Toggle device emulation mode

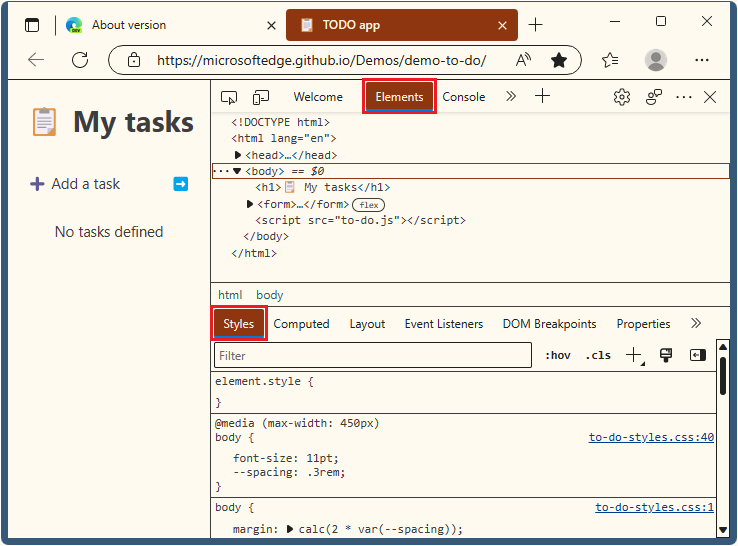[261, 97]
